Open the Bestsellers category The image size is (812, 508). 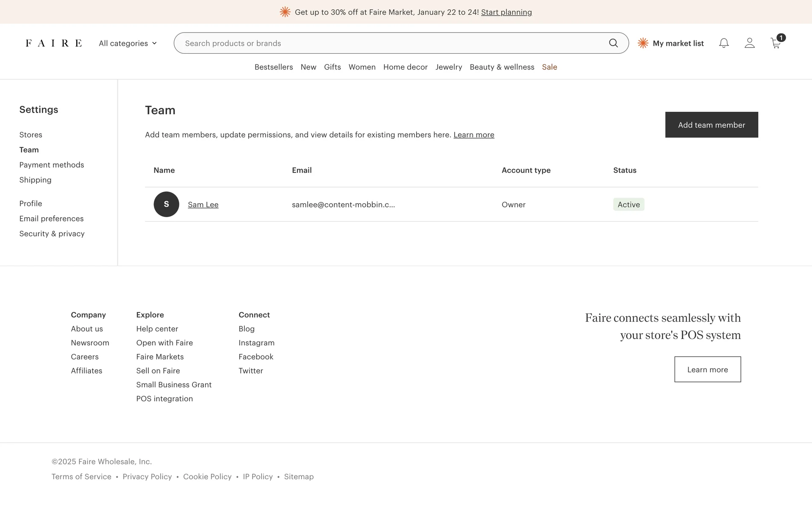[x=274, y=67]
